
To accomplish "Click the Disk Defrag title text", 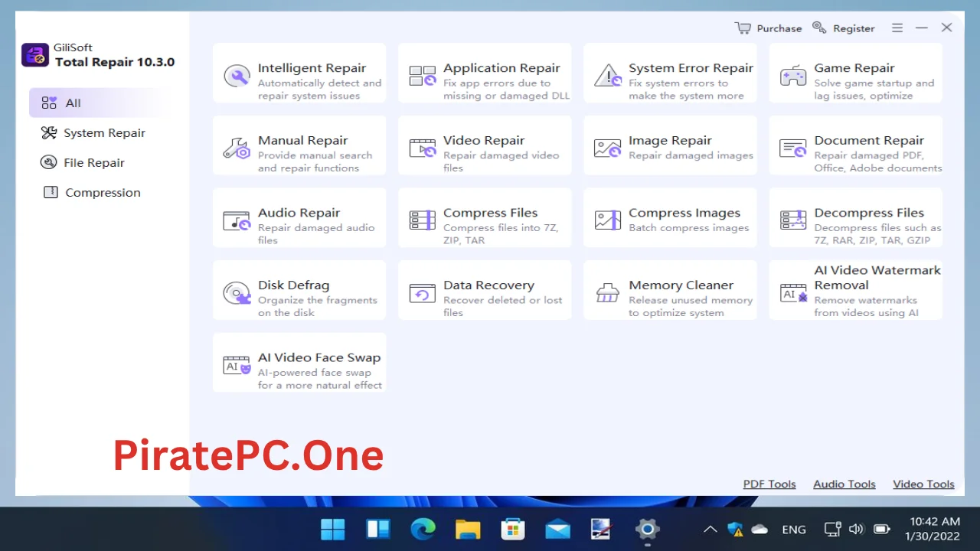I will tap(293, 285).
